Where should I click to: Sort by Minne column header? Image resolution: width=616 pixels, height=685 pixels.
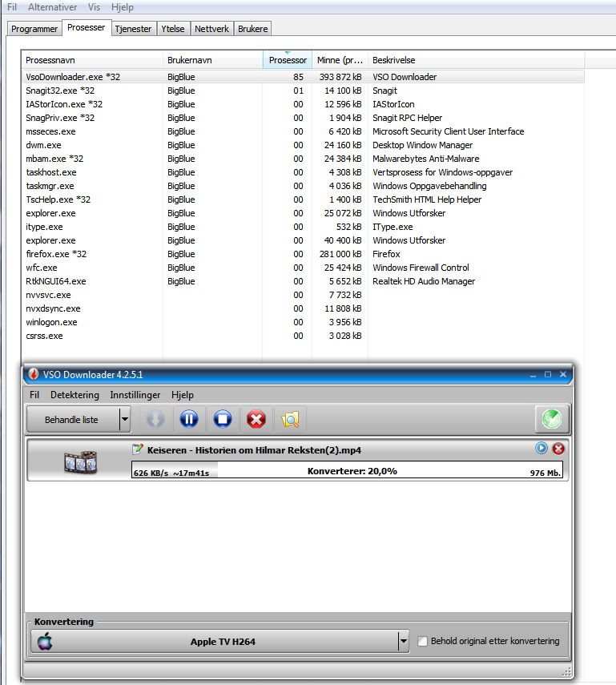click(x=340, y=60)
